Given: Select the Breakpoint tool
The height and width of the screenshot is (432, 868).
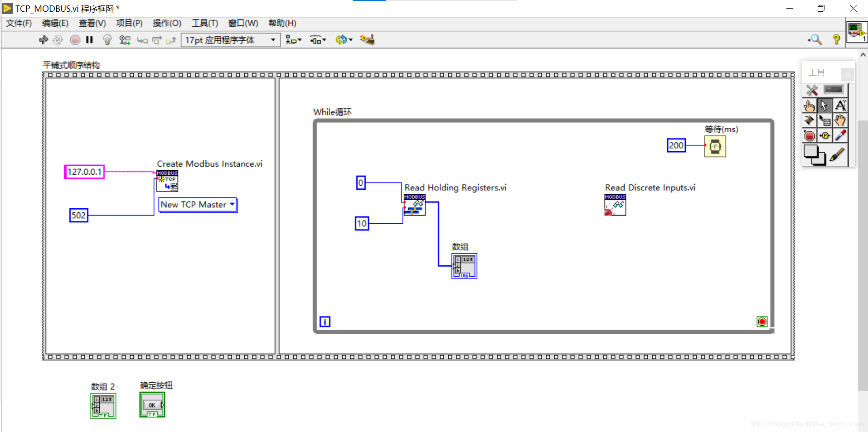Looking at the screenshot, I should point(809,135).
